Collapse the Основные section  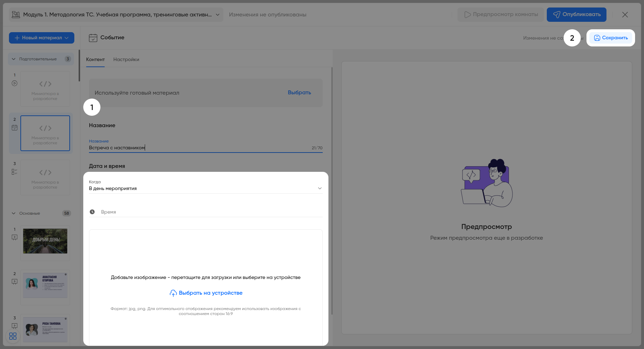point(14,213)
